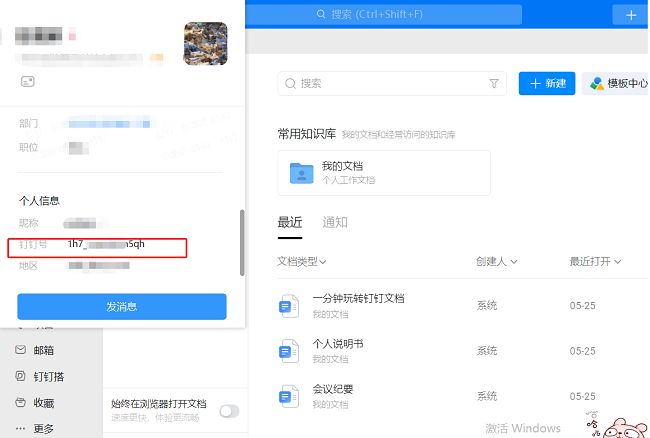The image size is (650, 438).
Task: Select the 最近 tab
Action: click(289, 222)
